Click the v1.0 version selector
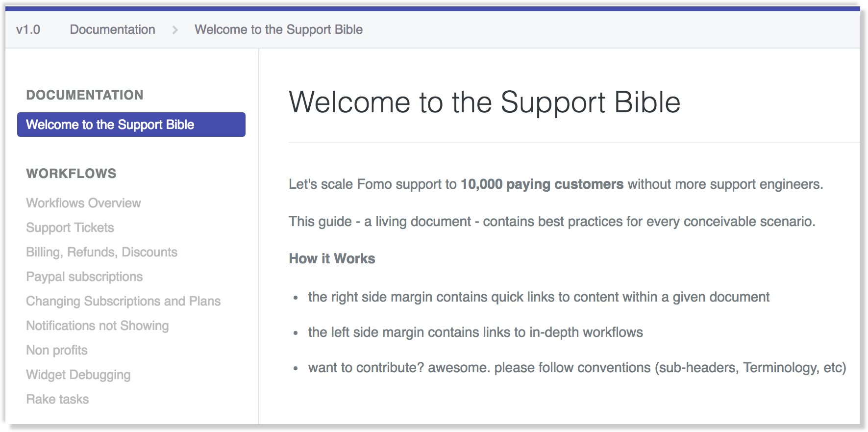The width and height of the screenshot is (868, 432). pos(27,29)
